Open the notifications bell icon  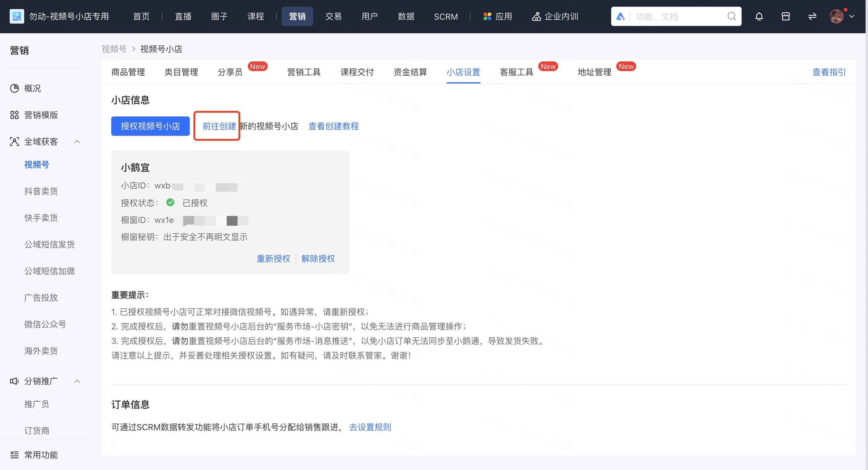point(759,16)
